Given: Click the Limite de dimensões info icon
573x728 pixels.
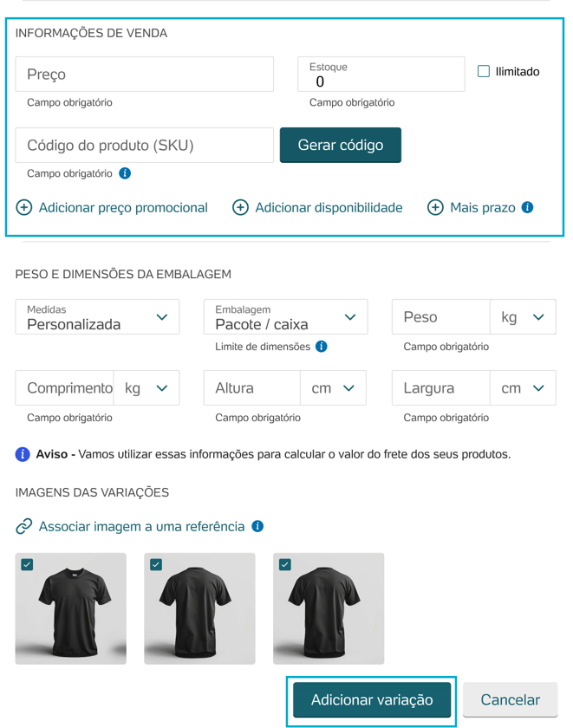Looking at the screenshot, I should 322,347.
